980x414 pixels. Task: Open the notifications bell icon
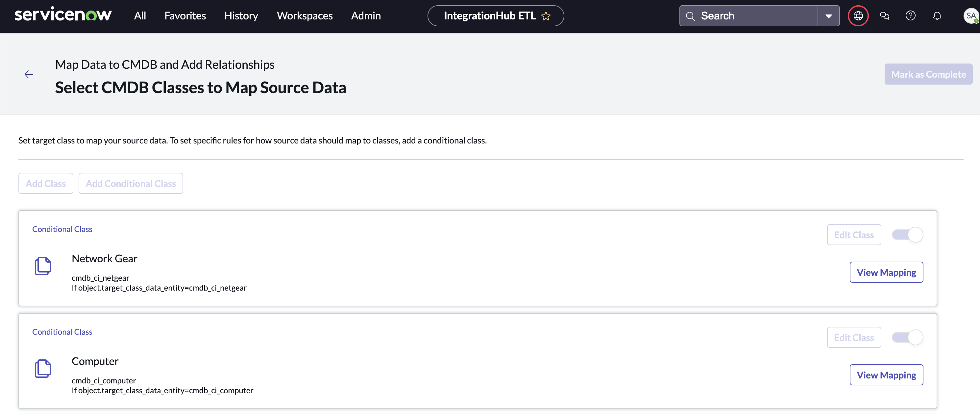pos(937,15)
